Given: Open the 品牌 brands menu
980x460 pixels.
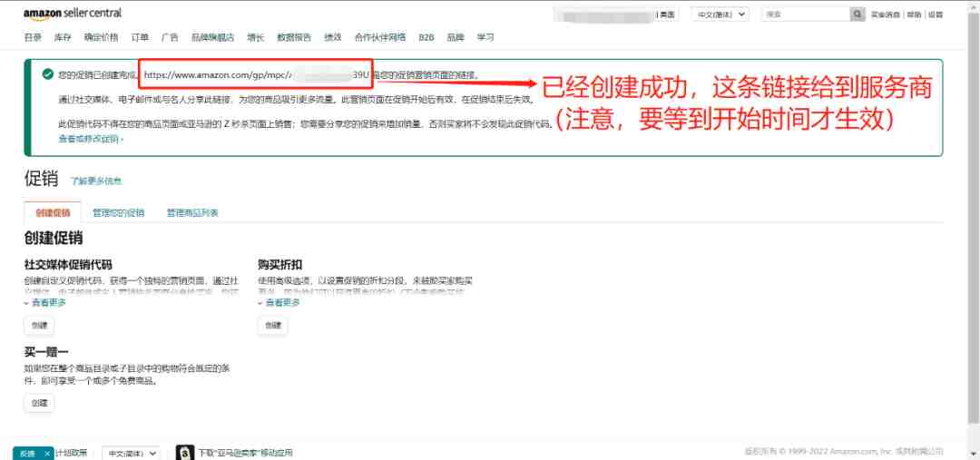Looking at the screenshot, I should tap(456, 37).
